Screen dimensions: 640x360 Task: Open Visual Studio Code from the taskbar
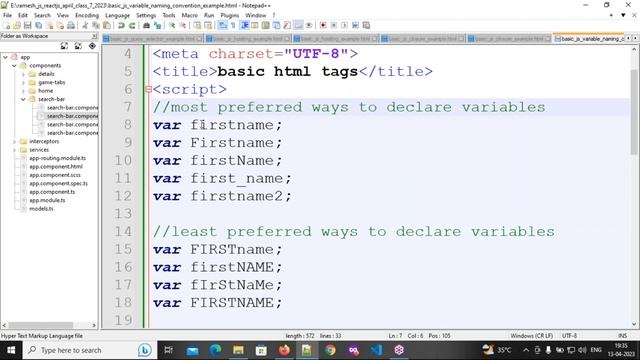[376, 350]
